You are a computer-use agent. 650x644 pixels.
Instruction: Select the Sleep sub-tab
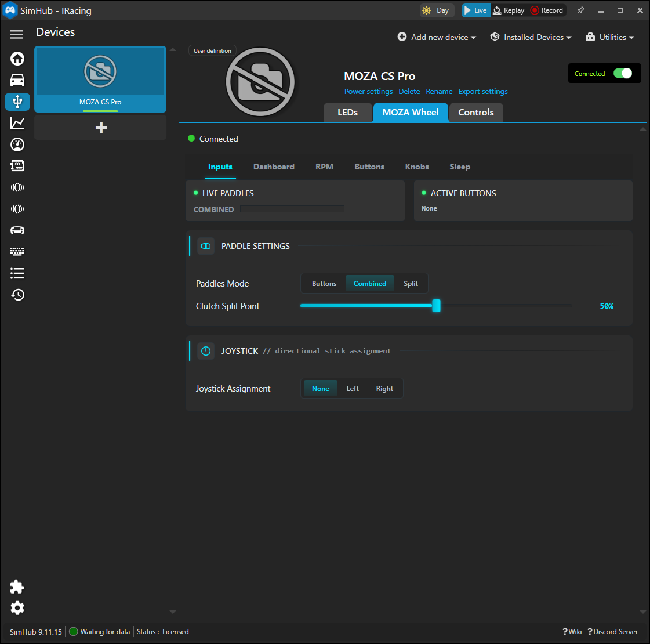click(x=460, y=167)
